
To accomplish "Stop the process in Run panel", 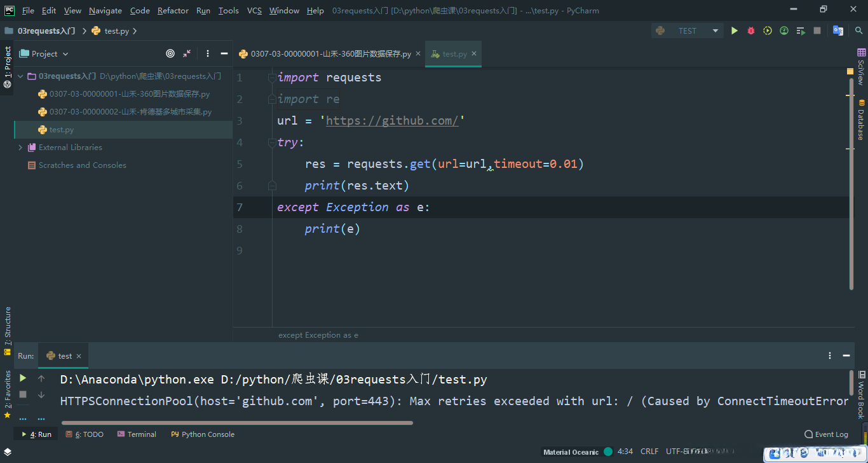I will [x=23, y=394].
